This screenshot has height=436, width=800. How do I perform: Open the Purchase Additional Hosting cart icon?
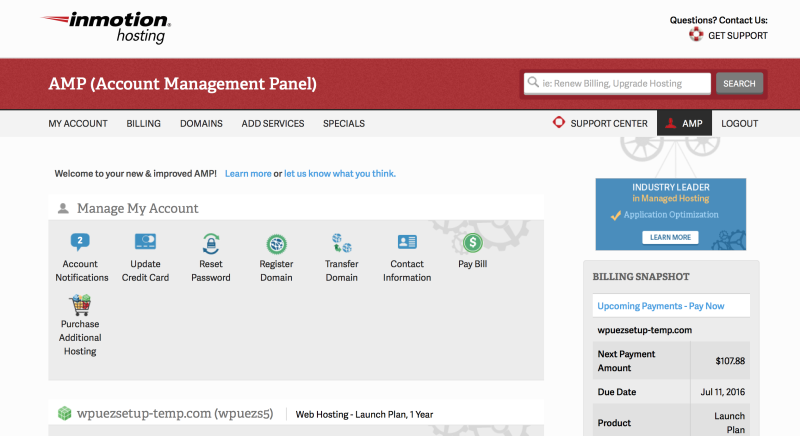[80, 304]
